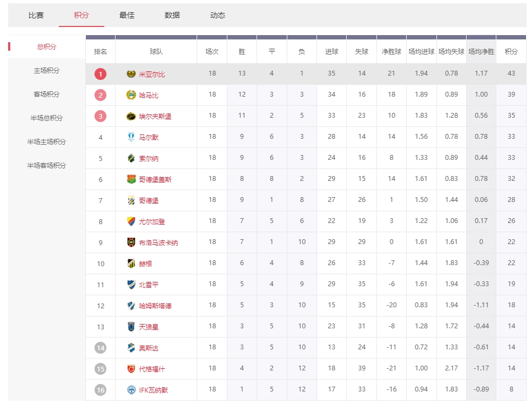The width and height of the screenshot is (532, 405).
Task: Click the 场均净胜 column header
Action: click(481, 52)
